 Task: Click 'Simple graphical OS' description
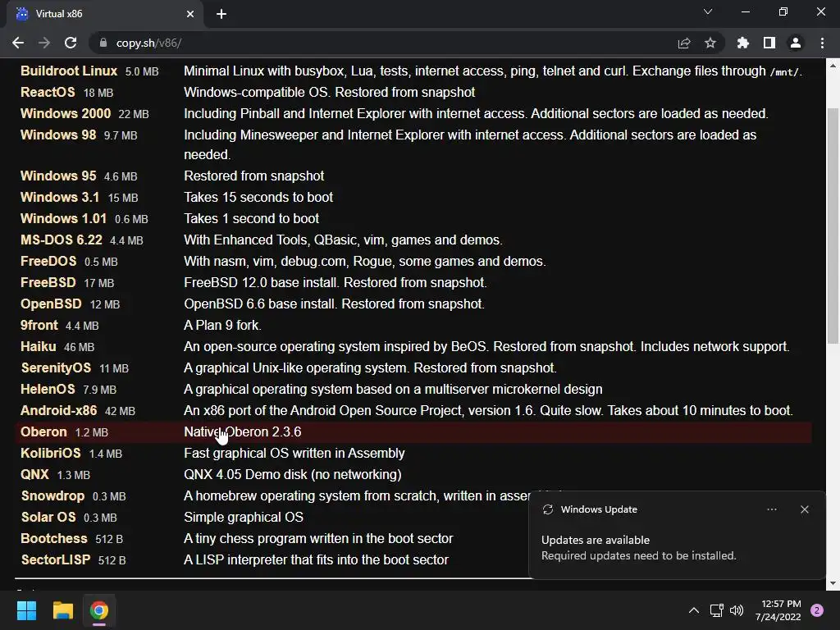(x=243, y=518)
